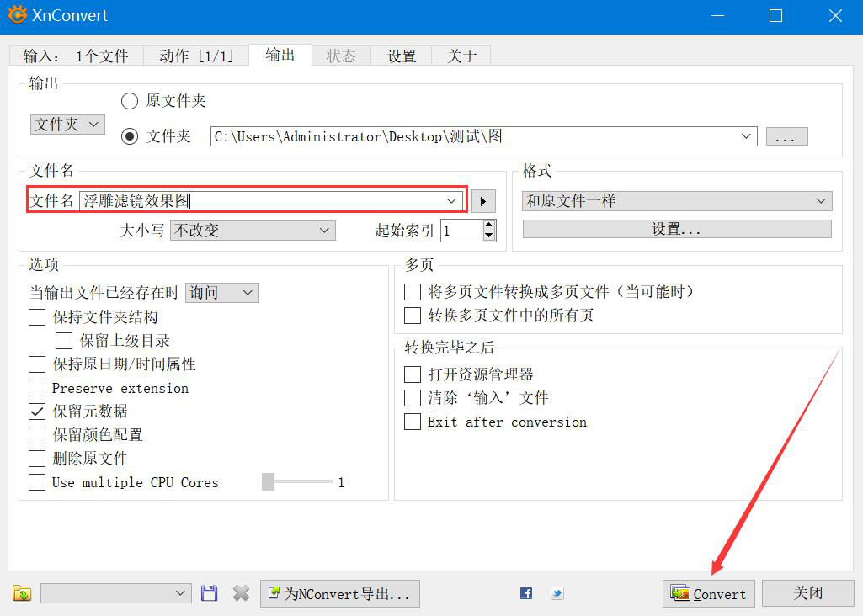Enable Use multiple CPU Cores checkbox
The height and width of the screenshot is (616, 863).
point(37,482)
